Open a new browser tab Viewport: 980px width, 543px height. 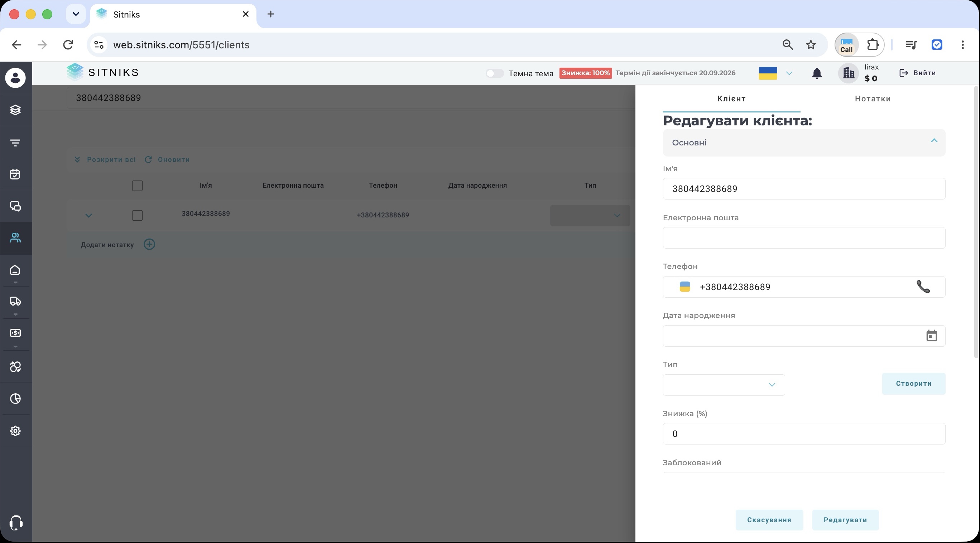[x=270, y=14]
